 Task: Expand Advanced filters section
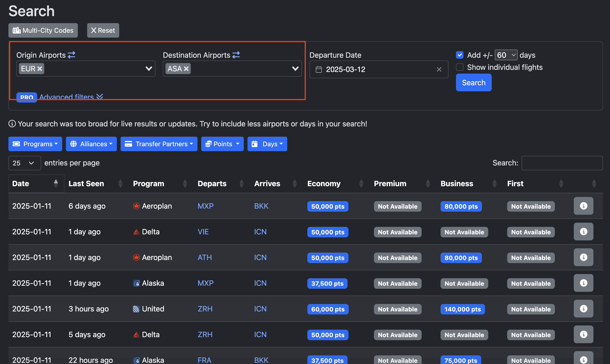[71, 97]
